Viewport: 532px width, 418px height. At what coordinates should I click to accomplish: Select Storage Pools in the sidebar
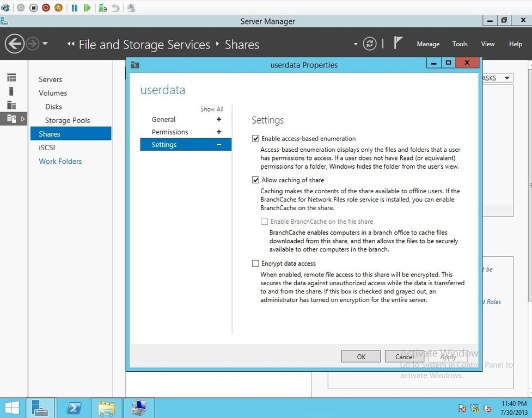pyautogui.click(x=67, y=120)
